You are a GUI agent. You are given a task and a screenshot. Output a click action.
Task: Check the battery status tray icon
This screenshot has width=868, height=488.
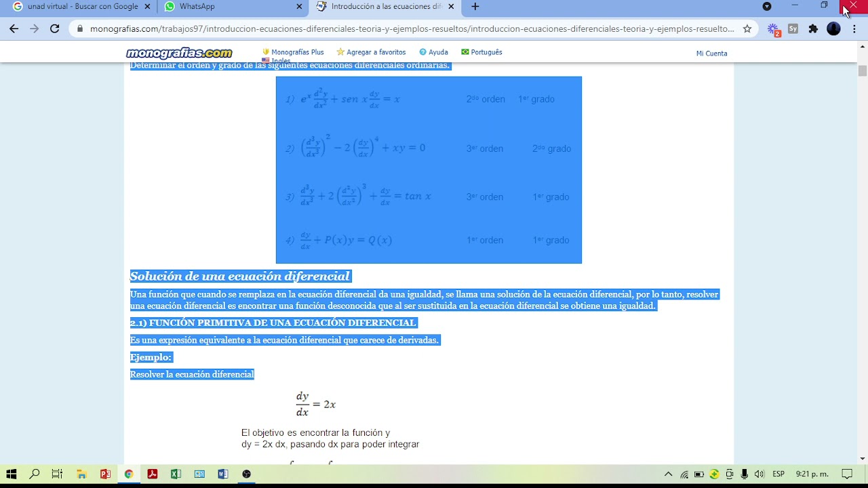point(699,474)
